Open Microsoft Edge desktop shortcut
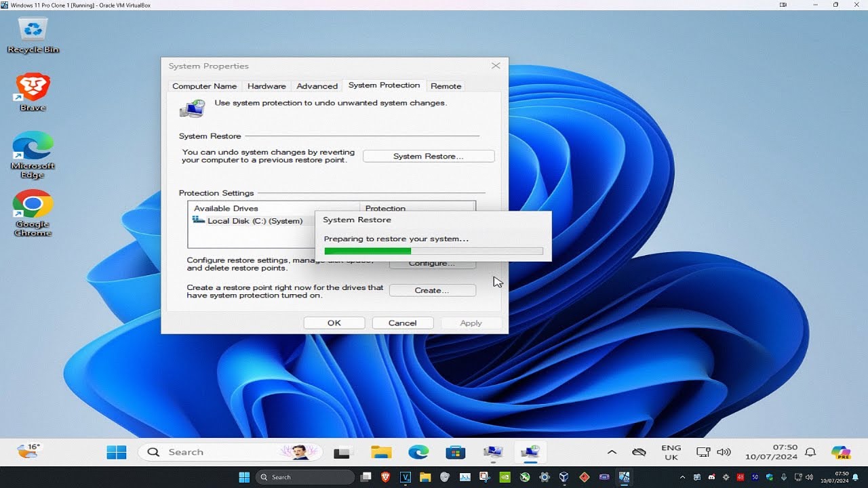Image resolution: width=868 pixels, height=488 pixels. pos(33,155)
